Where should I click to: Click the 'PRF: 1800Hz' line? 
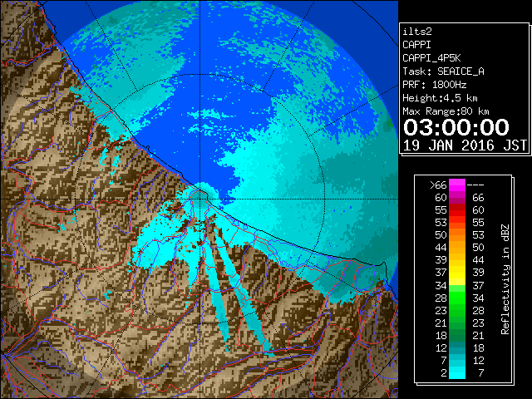(434, 85)
